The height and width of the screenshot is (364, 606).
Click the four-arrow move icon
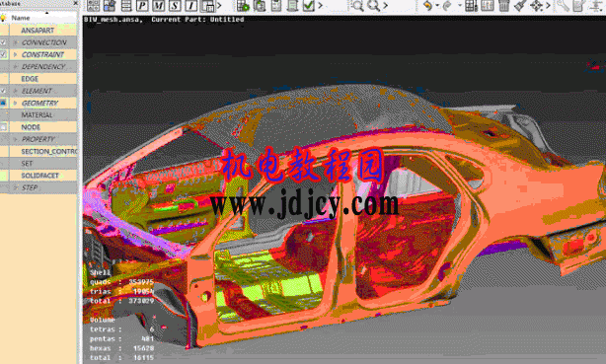pyautogui.click(x=537, y=5)
